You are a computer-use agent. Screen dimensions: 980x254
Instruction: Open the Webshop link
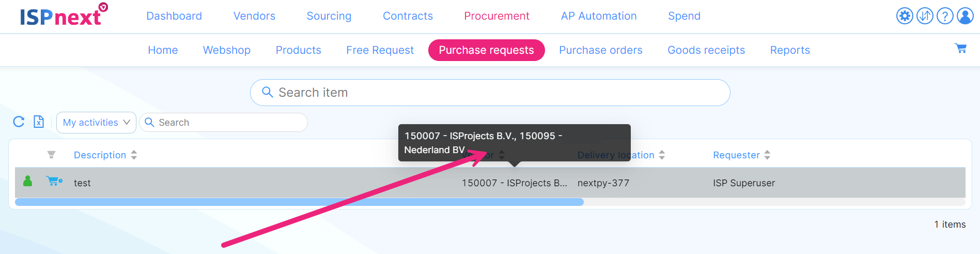(x=227, y=50)
